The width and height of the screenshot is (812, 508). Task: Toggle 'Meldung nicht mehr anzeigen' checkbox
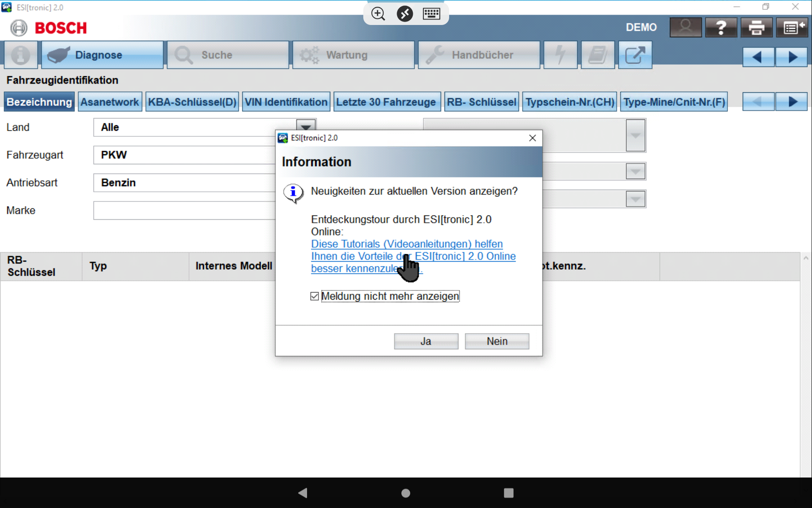tap(314, 296)
